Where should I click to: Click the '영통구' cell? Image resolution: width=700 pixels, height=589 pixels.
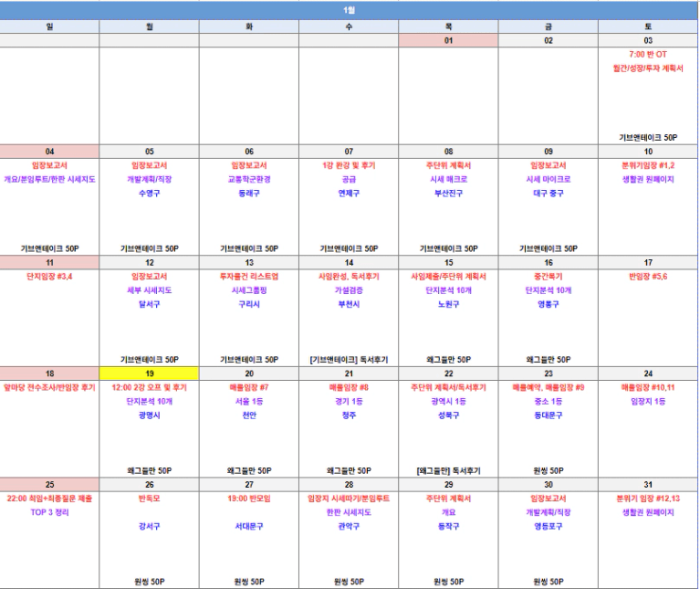(549, 305)
